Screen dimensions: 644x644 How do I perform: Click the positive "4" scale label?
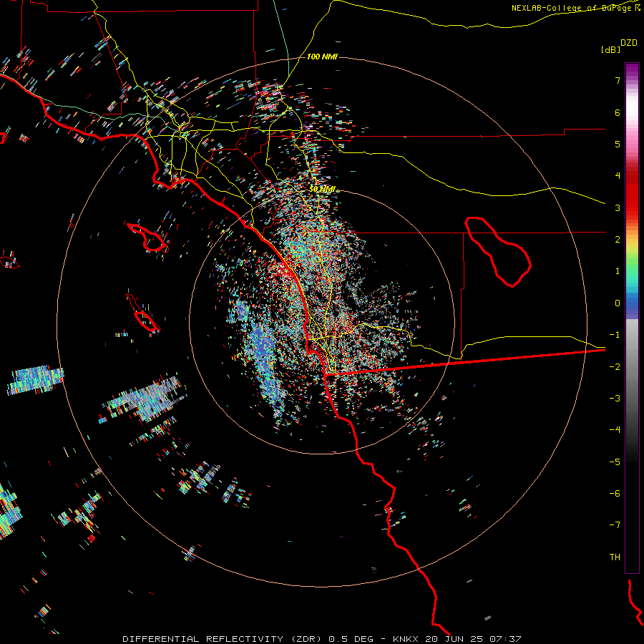click(x=618, y=176)
